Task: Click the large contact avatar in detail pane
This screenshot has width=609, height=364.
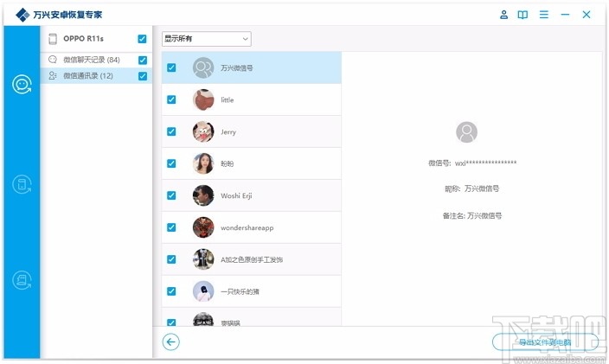Action: 466,132
